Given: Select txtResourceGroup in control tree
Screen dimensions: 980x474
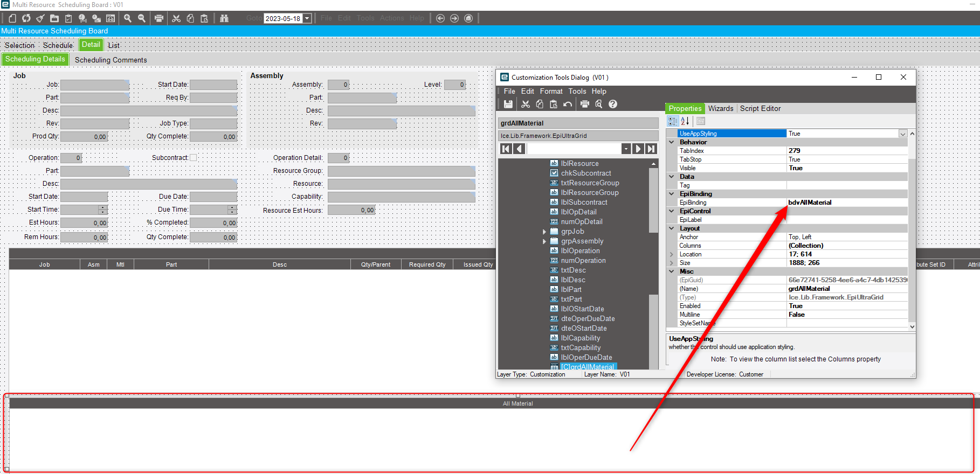Looking at the screenshot, I should coord(590,183).
